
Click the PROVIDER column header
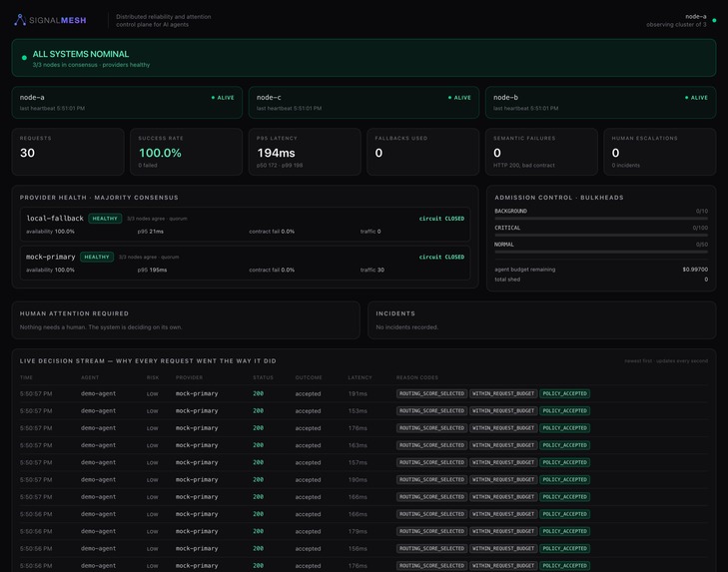[189, 377]
